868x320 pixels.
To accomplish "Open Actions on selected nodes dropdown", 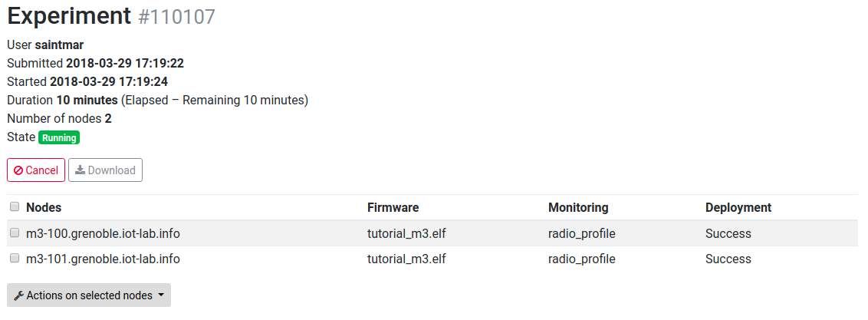I will tap(89, 295).
